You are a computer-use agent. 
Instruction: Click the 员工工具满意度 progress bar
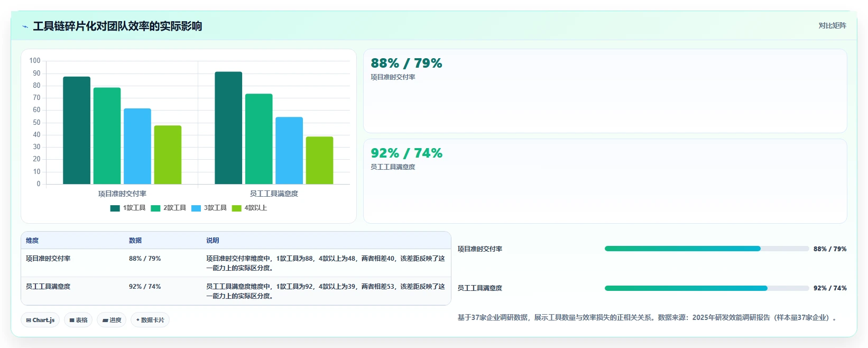(x=707, y=288)
